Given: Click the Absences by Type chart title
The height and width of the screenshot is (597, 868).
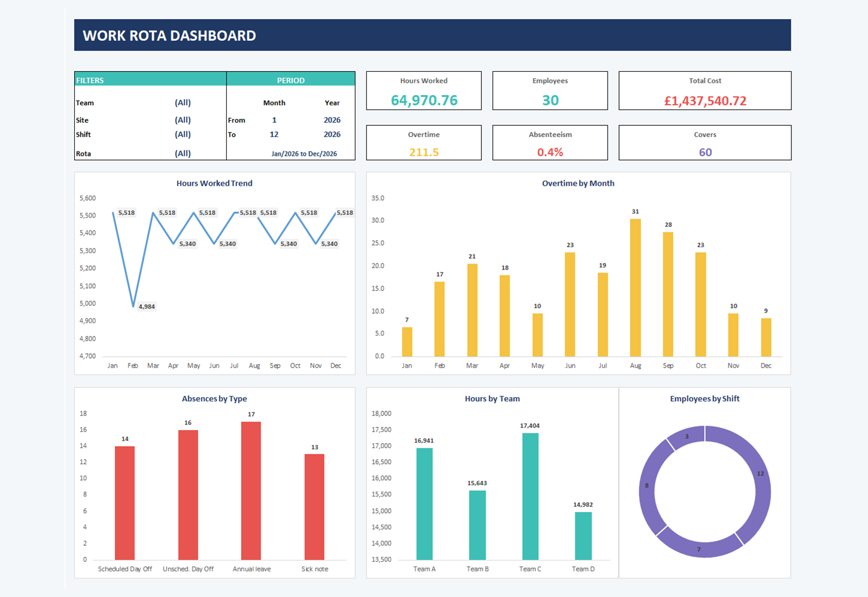Looking at the screenshot, I should pos(214,398).
